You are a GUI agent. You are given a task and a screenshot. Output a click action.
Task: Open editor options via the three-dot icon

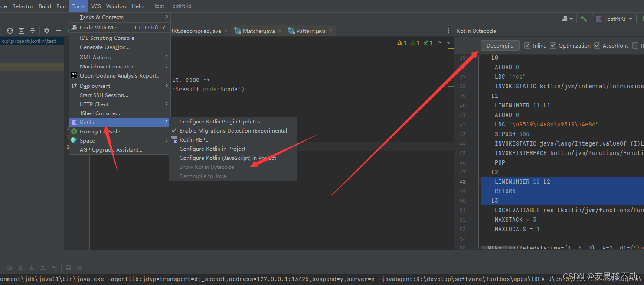(x=448, y=31)
